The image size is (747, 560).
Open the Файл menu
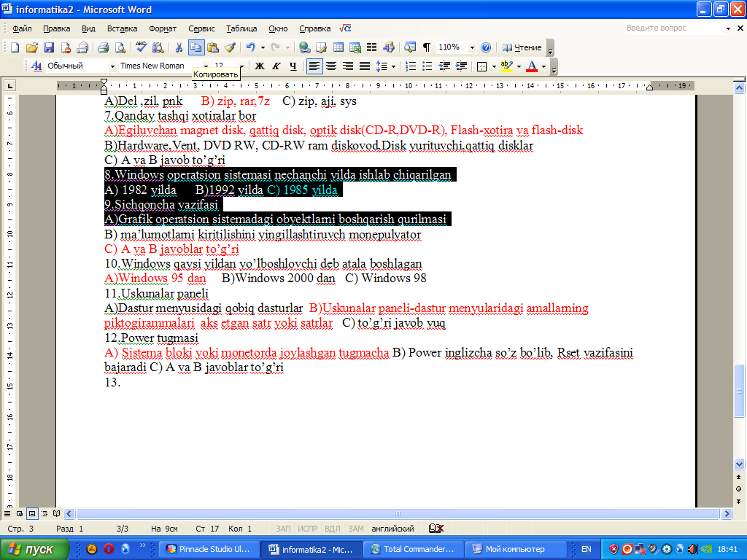pyautogui.click(x=22, y=28)
